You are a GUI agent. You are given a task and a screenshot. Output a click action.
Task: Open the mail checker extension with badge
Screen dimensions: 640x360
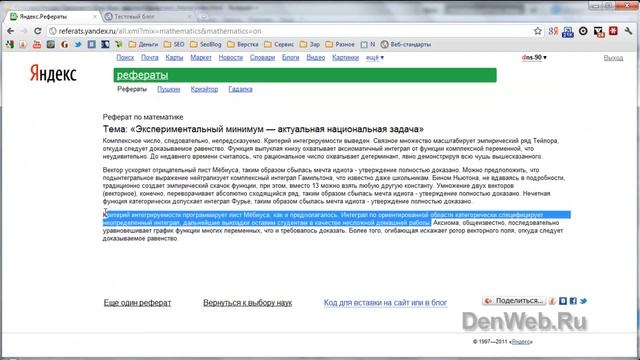(599, 32)
